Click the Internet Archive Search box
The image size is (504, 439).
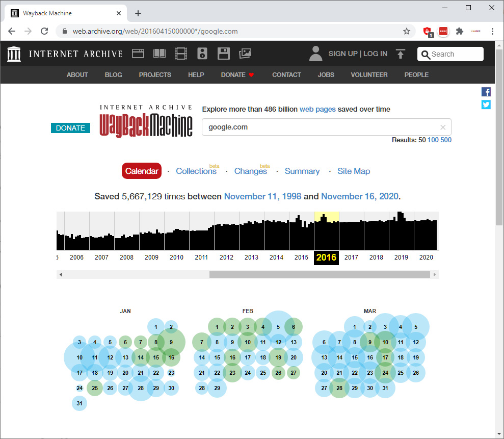tap(450, 54)
